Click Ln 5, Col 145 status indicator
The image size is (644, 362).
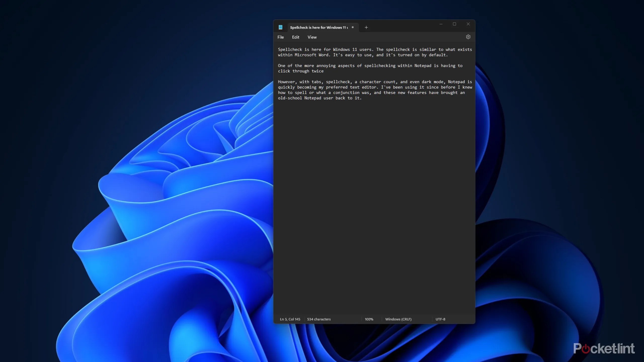click(290, 319)
